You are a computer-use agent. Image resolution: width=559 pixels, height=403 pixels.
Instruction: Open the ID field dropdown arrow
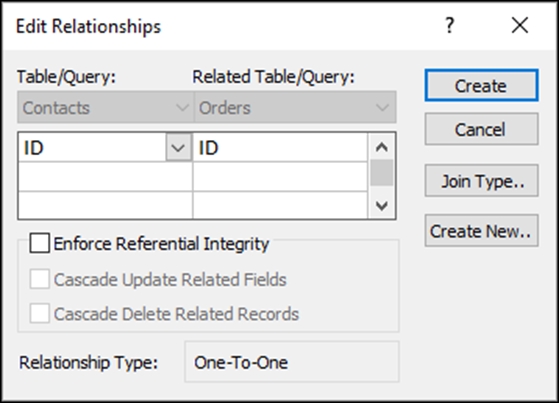pyautogui.click(x=178, y=147)
